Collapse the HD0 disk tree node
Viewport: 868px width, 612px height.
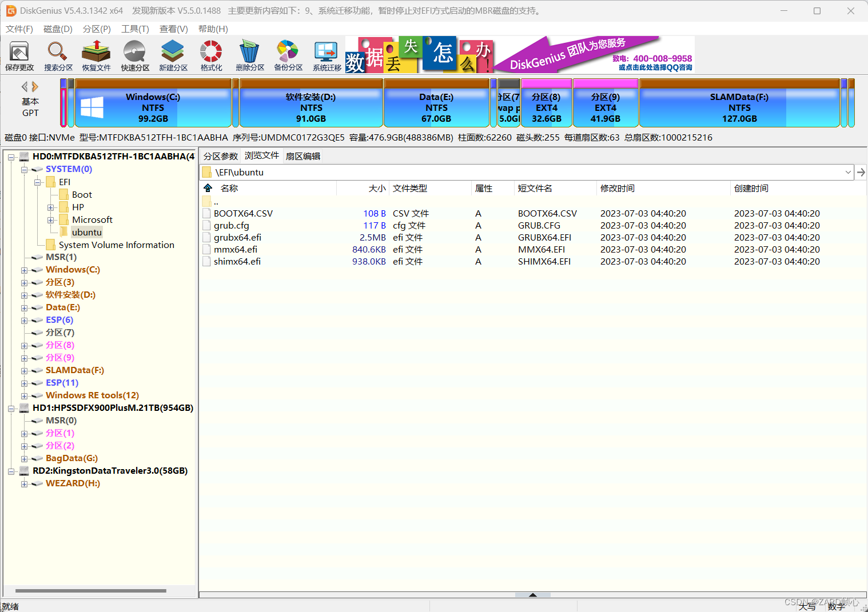(x=11, y=157)
